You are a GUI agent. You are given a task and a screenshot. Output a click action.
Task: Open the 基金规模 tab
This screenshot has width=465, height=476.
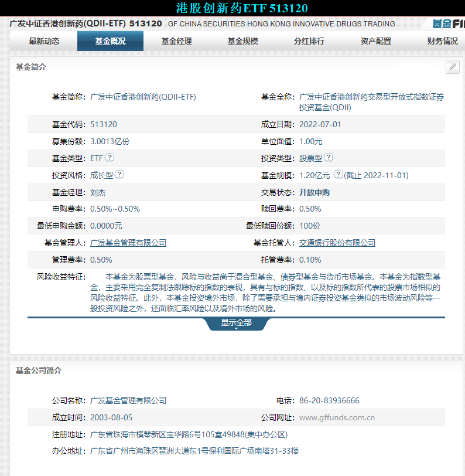242,41
